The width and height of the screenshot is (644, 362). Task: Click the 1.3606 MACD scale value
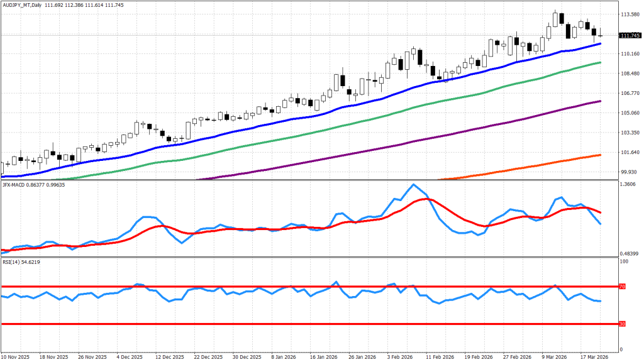628,184
